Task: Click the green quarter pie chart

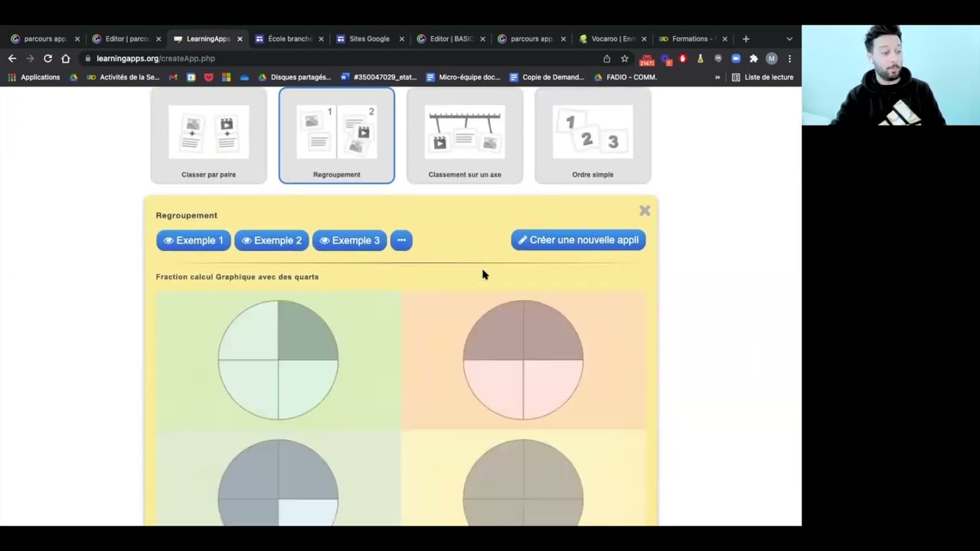Action: (278, 360)
